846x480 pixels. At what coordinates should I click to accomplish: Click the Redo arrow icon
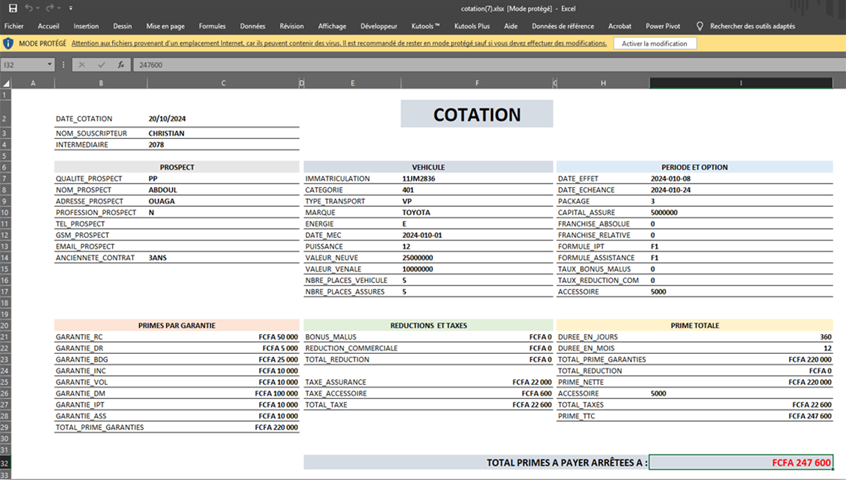coord(52,7)
